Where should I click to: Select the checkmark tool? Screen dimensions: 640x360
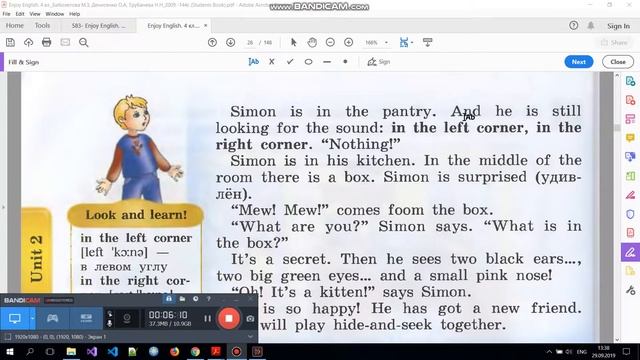(x=290, y=62)
